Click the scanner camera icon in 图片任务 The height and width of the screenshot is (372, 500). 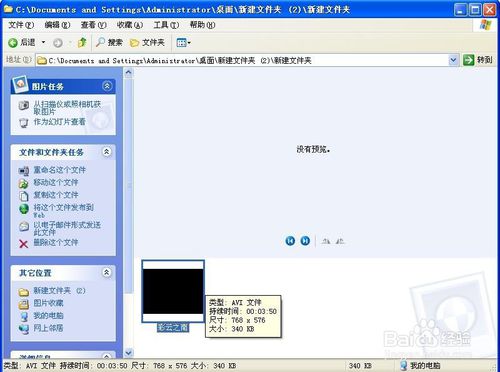coord(24,105)
